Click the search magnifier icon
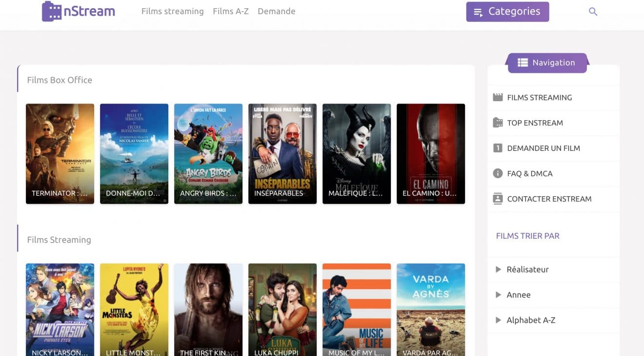This screenshot has width=644, height=356. [x=593, y=11]
